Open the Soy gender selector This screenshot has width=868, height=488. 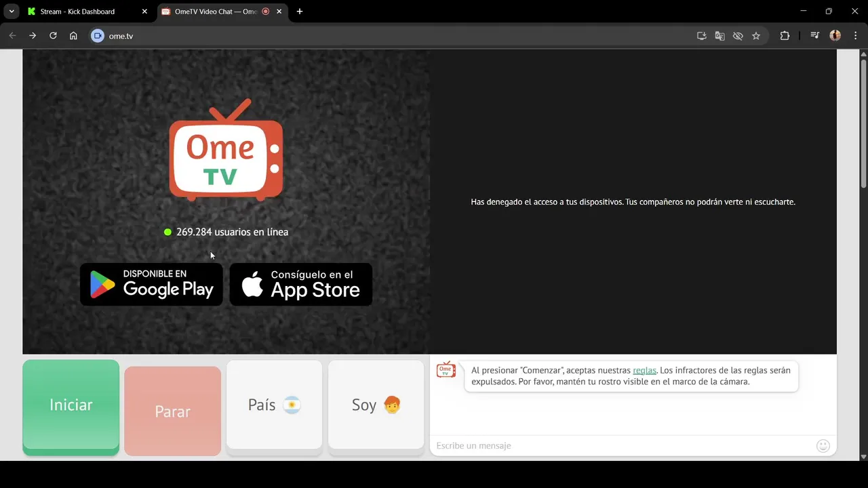(x=376, y=405)
